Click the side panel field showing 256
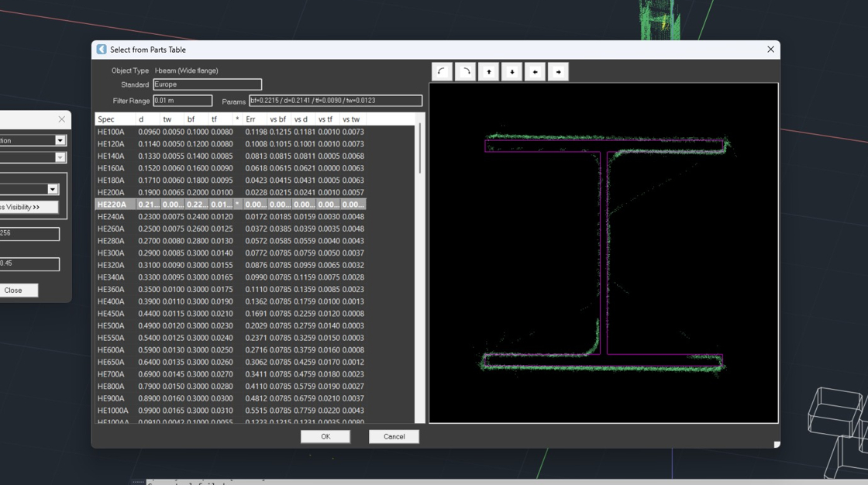Image resolution: width=868 pixels, height=485 pixels. coord(28,234)
